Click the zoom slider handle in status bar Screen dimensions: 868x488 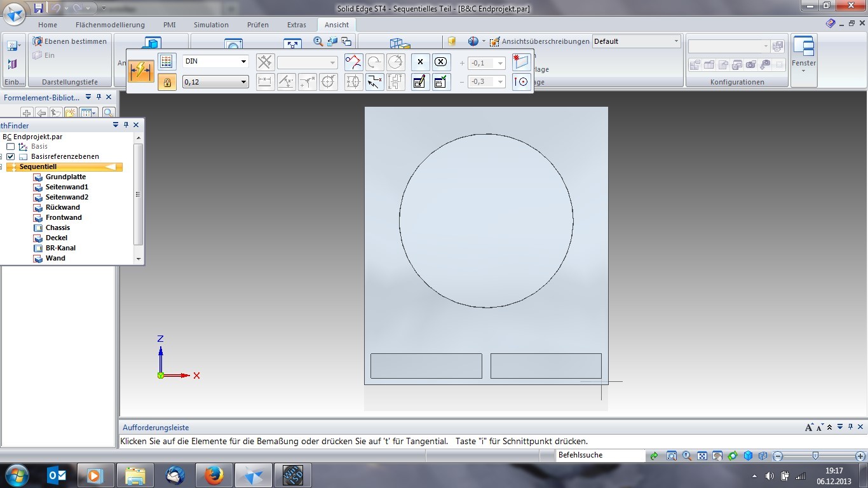pyautogui.click(x=815, y=456)
